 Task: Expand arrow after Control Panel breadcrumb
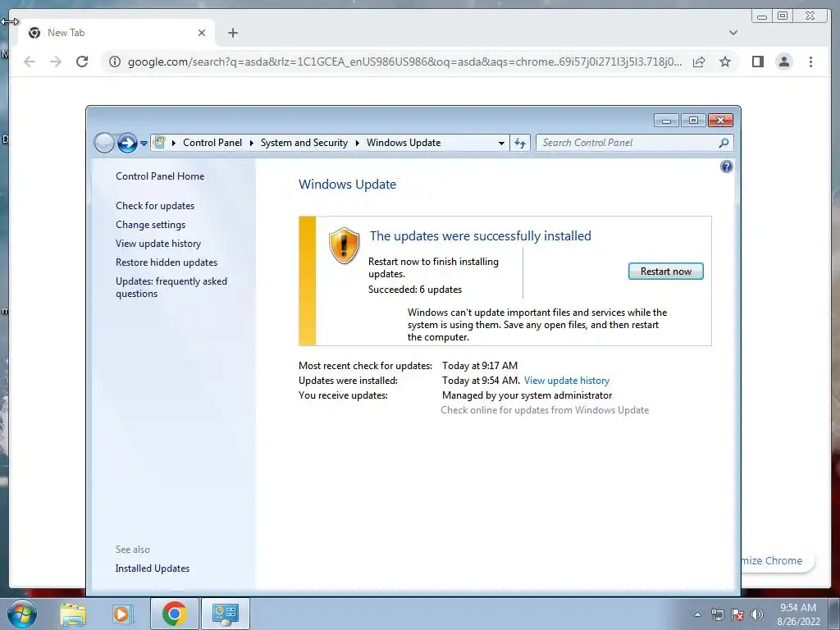(251, 143)
